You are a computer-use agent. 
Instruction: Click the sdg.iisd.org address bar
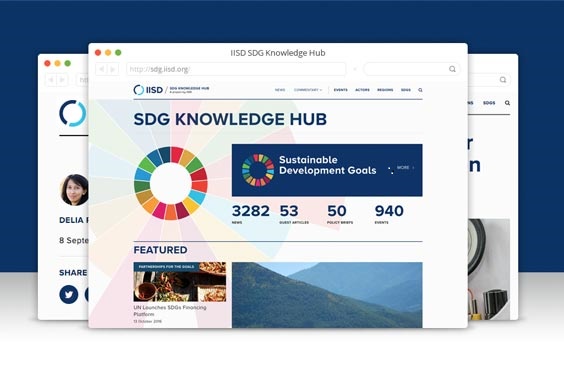click(x=236, y=69)
